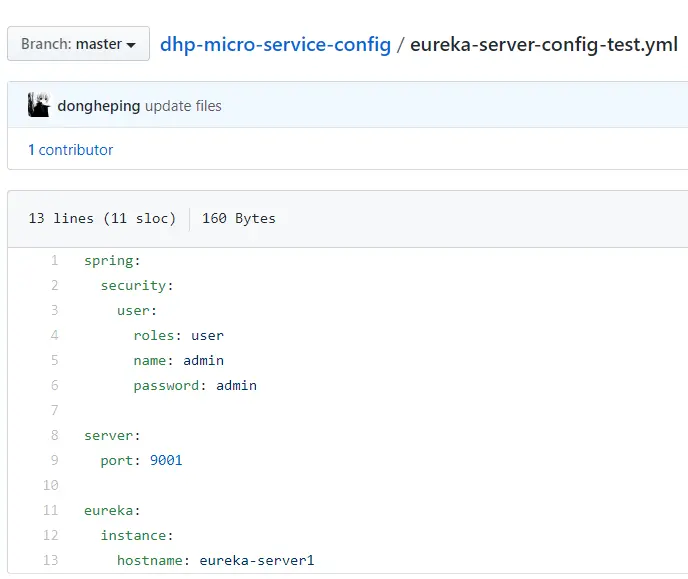Select line number 5
688x579 pixels.
[54, 361]
